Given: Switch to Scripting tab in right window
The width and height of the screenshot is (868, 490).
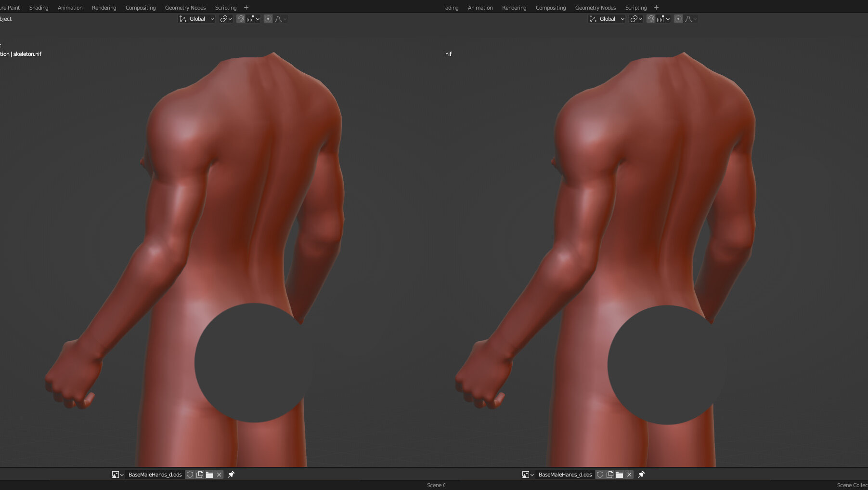Looking at the screenshot, I should pyautogui.click(x=636, y=8).
